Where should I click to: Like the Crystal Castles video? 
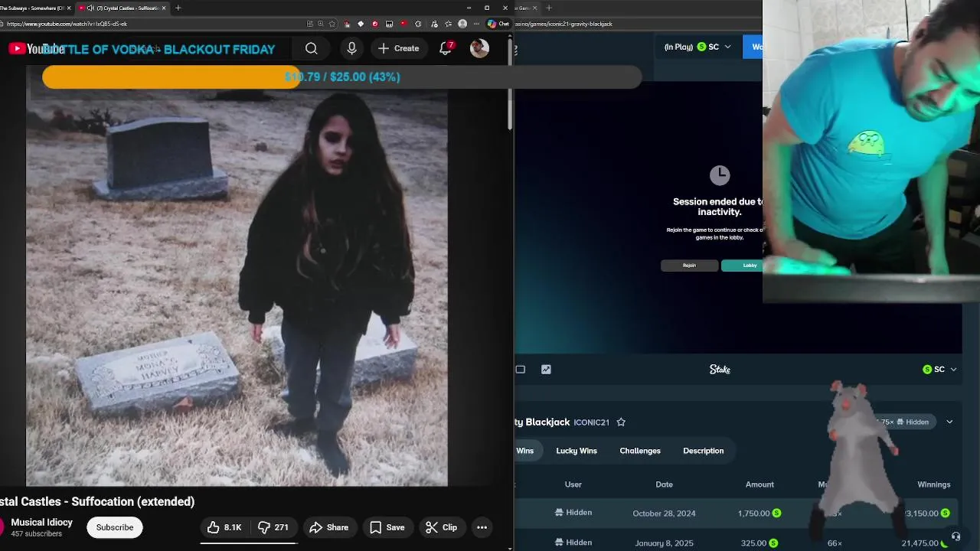tap(224, 527)
